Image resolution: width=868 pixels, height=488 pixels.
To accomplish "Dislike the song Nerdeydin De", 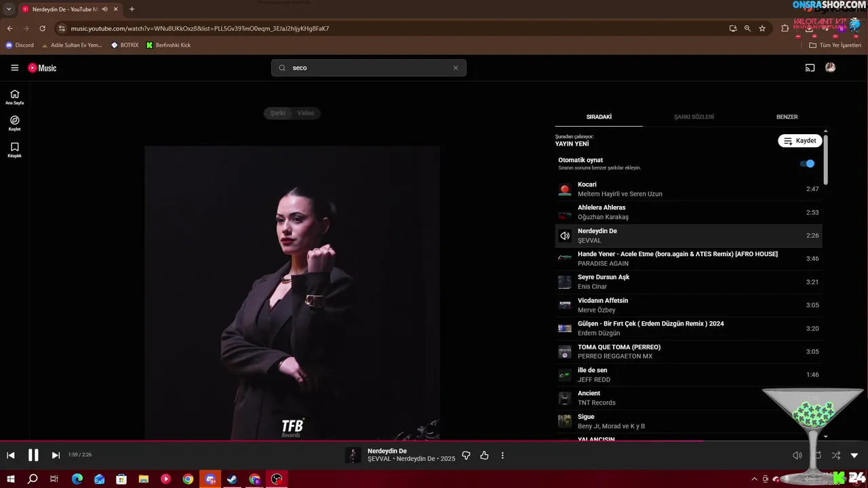I will [x=466, y=455].
